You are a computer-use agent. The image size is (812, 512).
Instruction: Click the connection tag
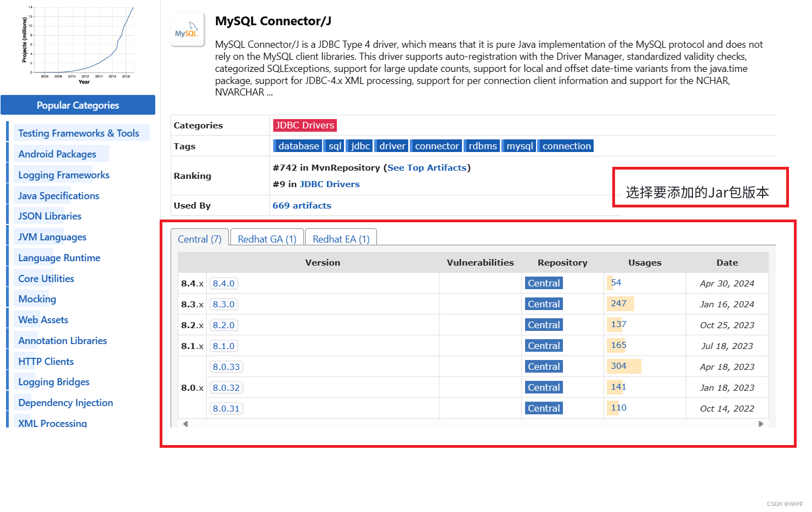tap(567, 146)
